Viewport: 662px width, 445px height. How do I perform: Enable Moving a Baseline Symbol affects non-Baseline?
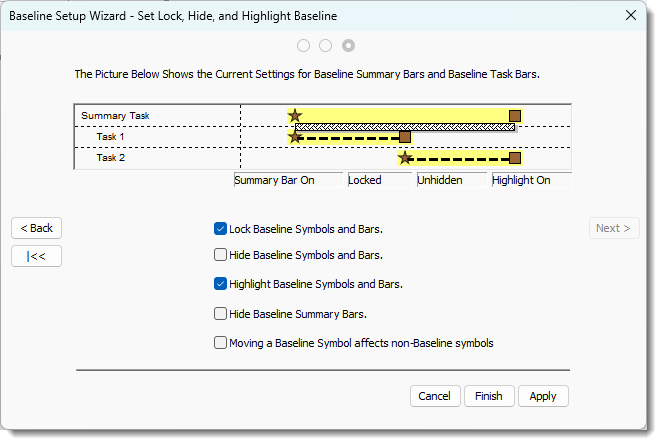tap(221, 343)
